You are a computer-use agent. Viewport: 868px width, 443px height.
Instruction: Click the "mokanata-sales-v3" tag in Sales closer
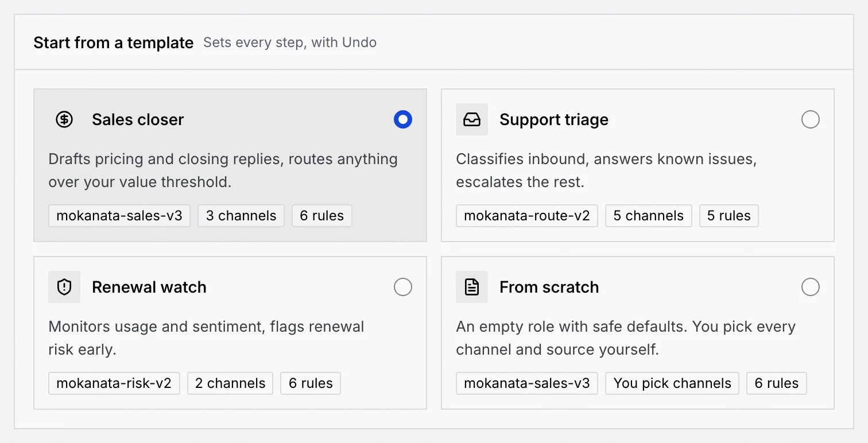[119, 216]
